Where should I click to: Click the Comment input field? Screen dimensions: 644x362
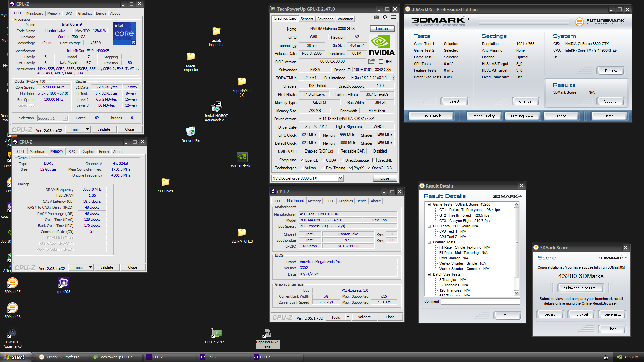pos(480,301)
